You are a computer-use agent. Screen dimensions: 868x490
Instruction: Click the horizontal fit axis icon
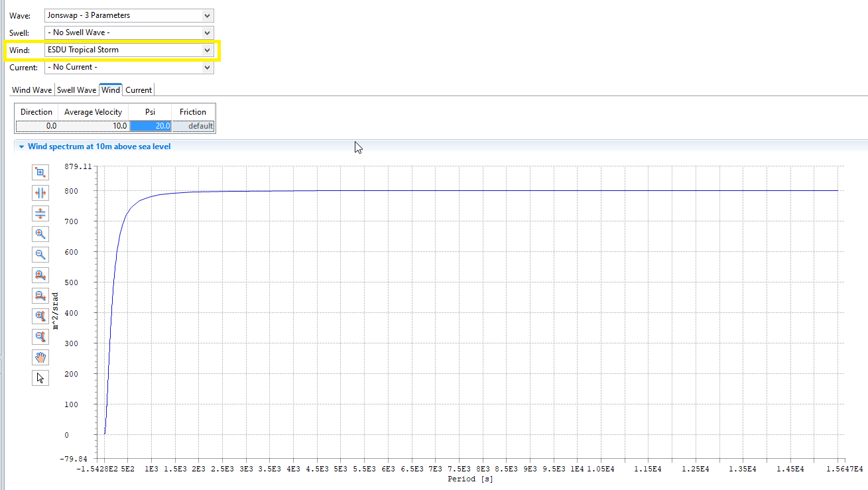tap(40, 193)
